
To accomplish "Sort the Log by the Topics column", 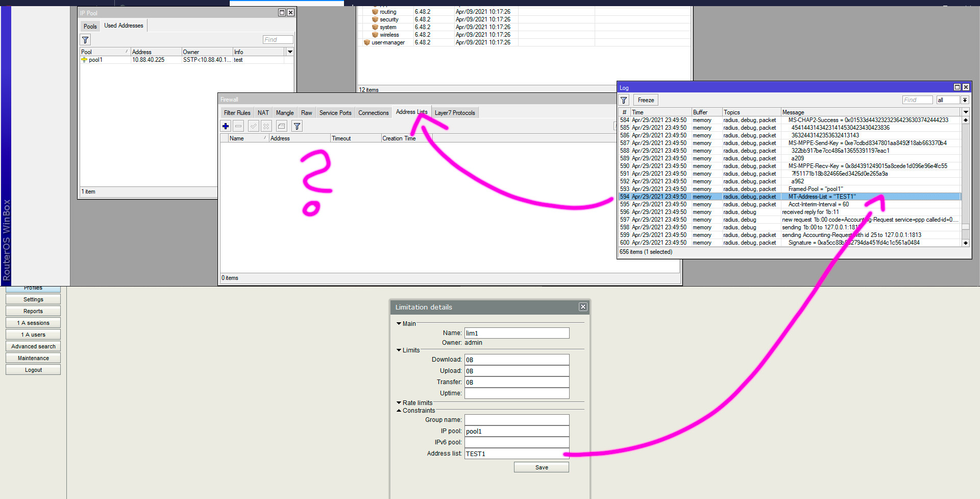I will tap(751, 112).
